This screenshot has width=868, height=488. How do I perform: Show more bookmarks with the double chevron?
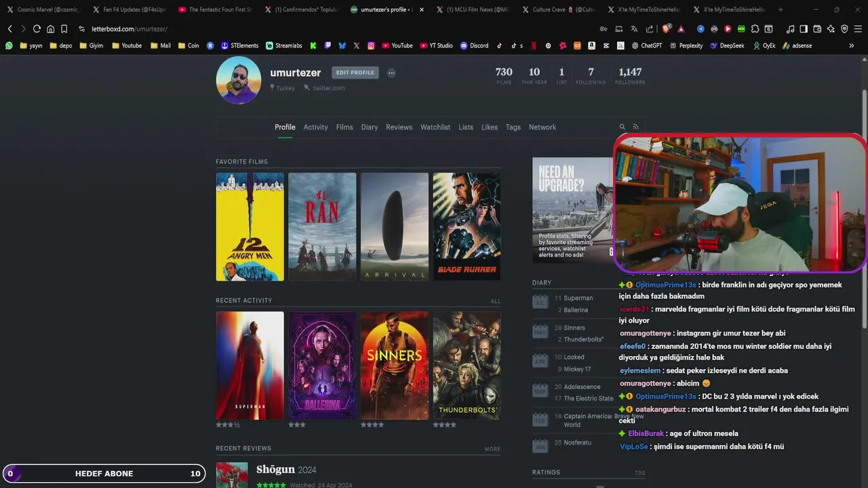point(851,45)
